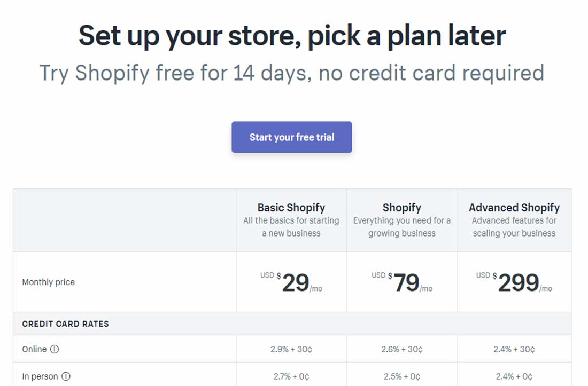Click the 2.7% + 0¢ in-person rate
The image size is (588, 386).
291,376
